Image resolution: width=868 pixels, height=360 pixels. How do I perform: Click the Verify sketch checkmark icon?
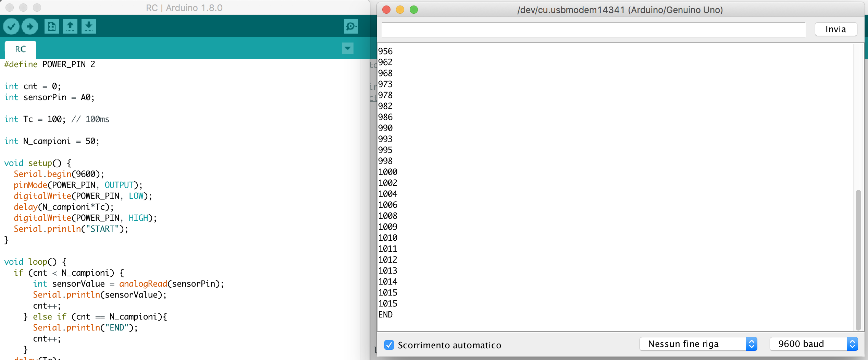click(11, 26)
